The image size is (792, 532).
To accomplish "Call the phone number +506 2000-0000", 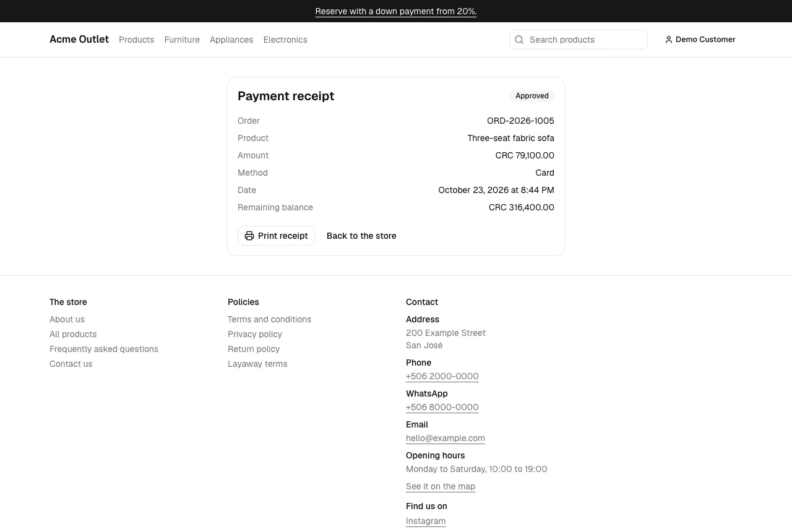I will [442, 376].
